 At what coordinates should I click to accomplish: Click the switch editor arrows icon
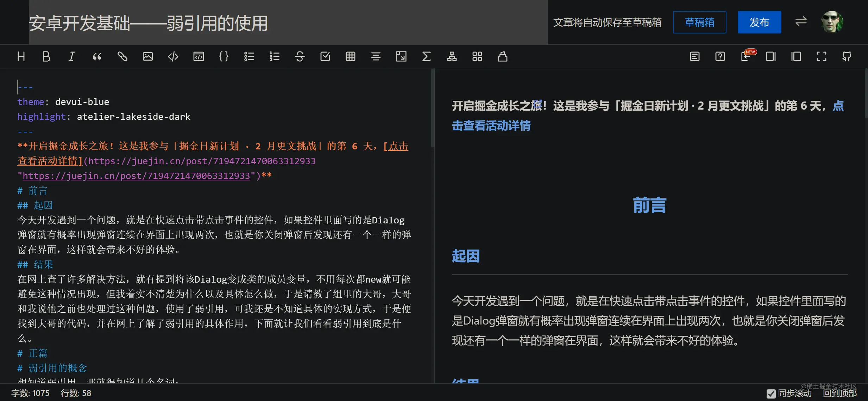point(801,22)
